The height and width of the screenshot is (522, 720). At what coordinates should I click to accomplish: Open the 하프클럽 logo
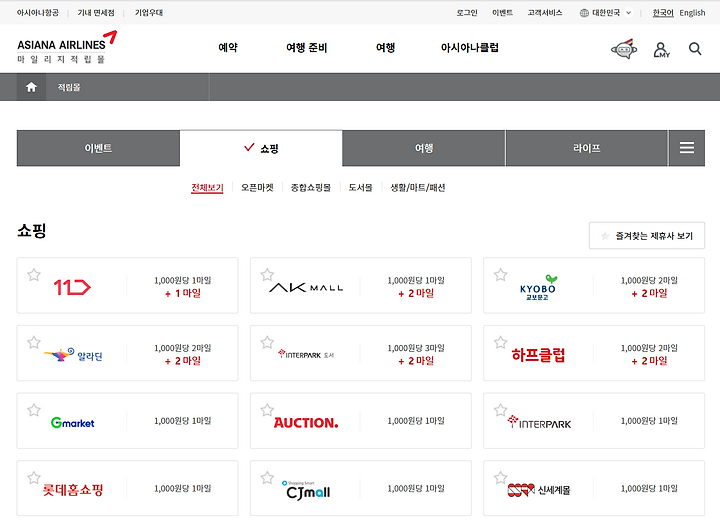(x=538, y=355)
